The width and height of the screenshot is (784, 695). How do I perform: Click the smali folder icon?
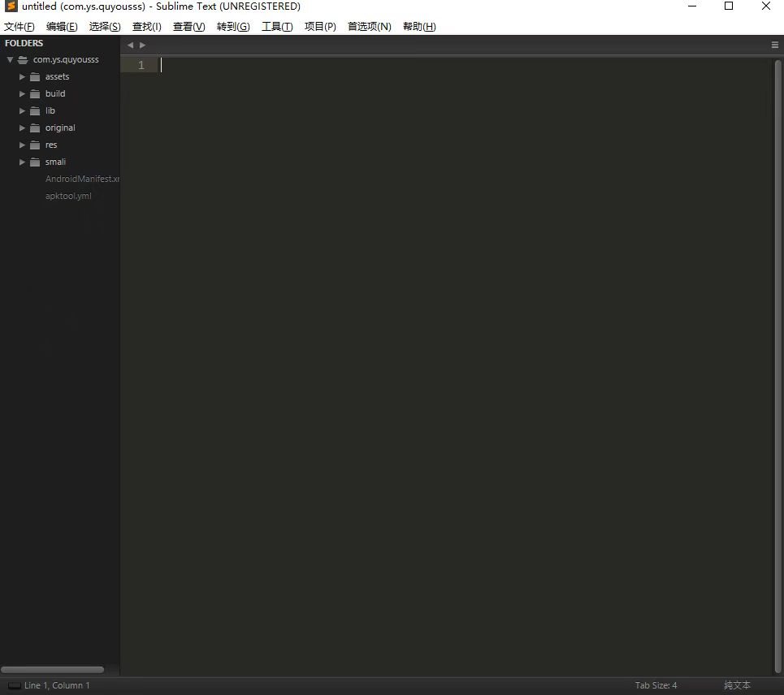coord(35,162)
